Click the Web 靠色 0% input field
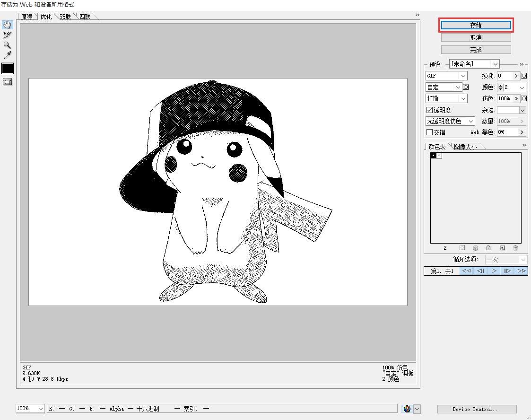 point(508,132)
